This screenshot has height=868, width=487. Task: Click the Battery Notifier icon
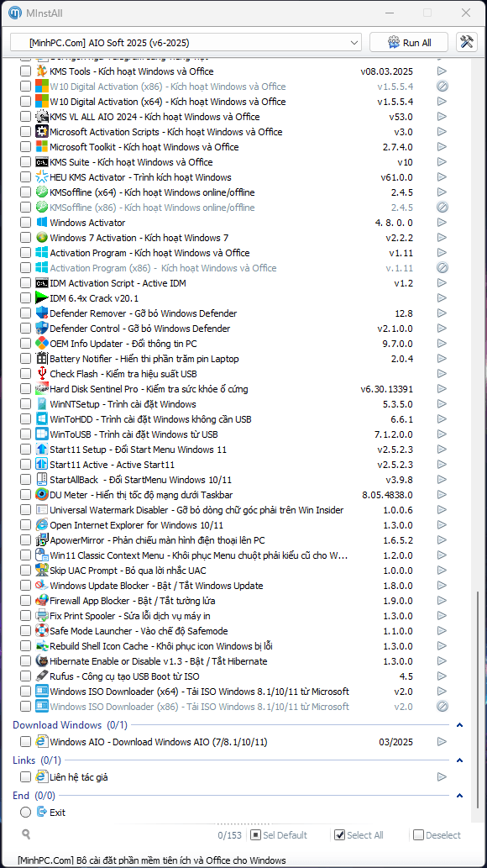pyautogui.click(x=41, y=359)
